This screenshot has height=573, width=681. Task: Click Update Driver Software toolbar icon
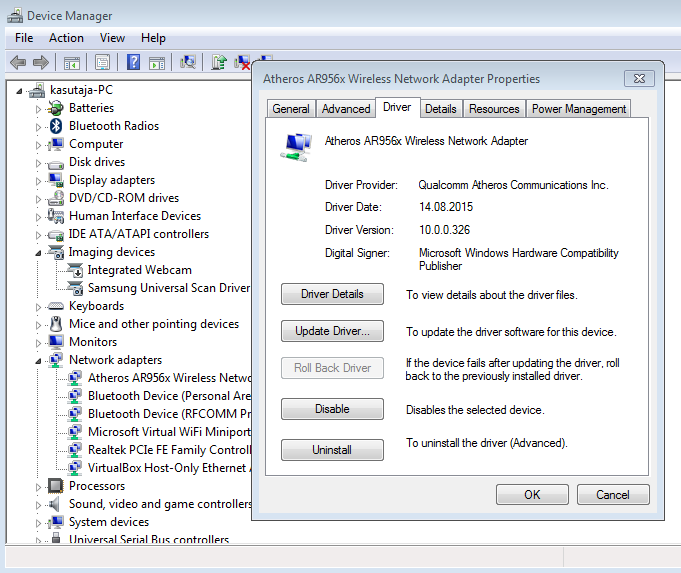[x=219, y=63]
